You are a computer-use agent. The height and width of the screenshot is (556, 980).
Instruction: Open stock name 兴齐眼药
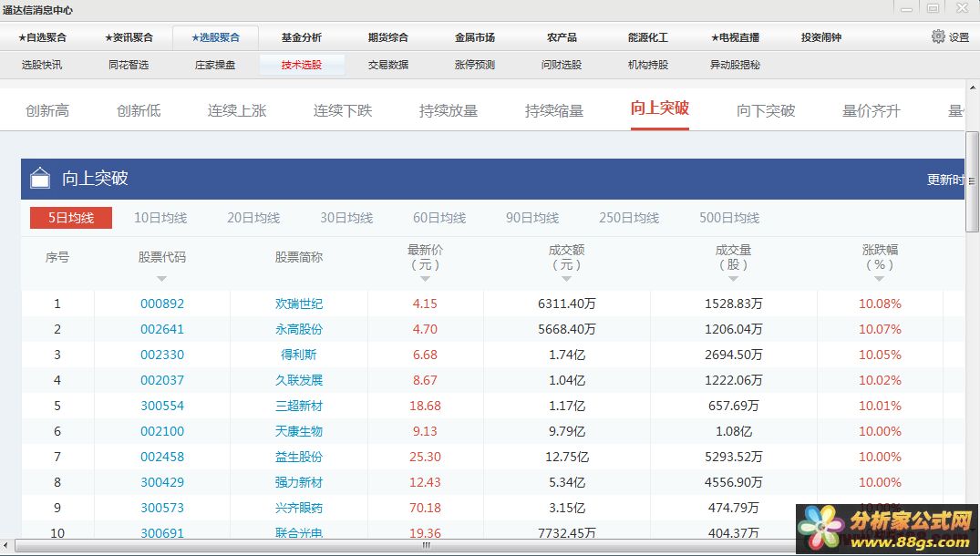tap(299, 508)
